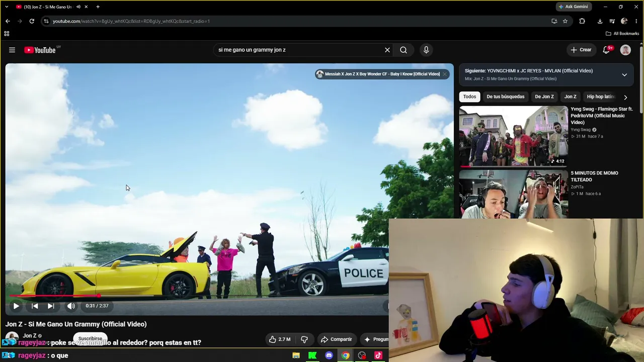Reload the page with refresh icon
Image resolution: width=644 pixels, height=362 pixels.
32,21
